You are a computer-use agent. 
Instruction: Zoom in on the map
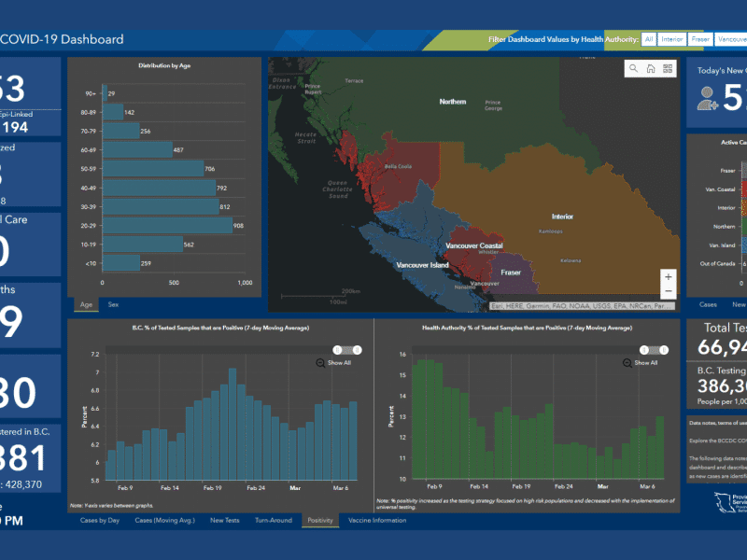tap(668, 277)
